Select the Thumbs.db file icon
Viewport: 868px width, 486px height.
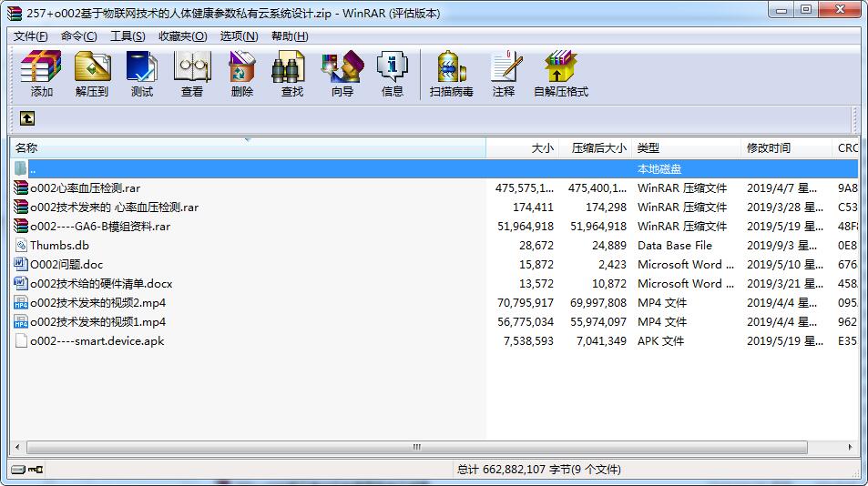[21, 245]
